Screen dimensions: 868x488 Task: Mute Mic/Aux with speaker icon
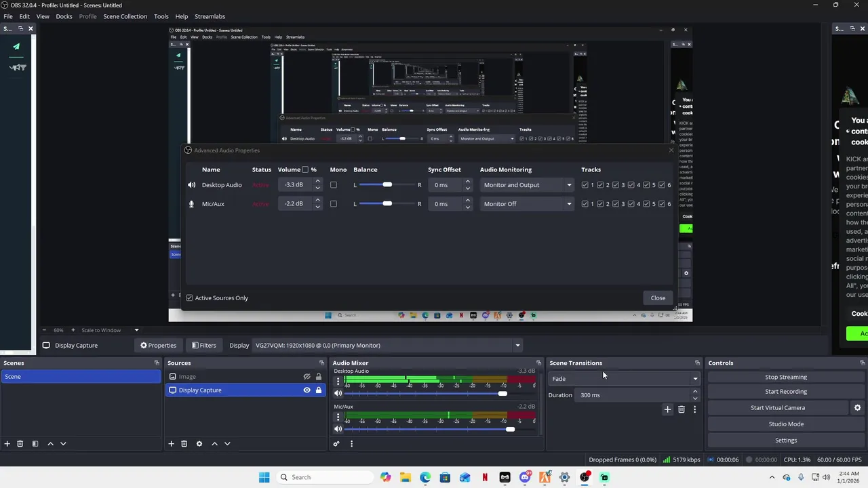point(338,429)
